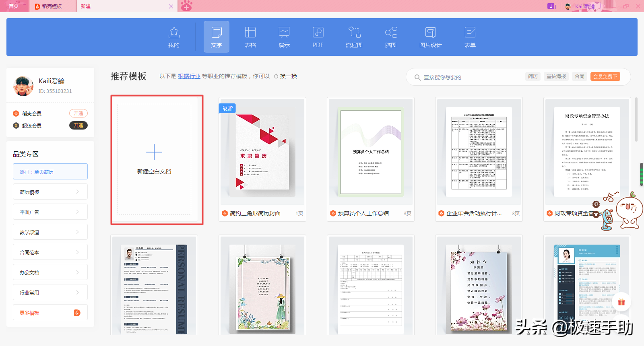Click the 合同 search tag
Viewport: 644px width, 346px height.
(x=580, y=76)
